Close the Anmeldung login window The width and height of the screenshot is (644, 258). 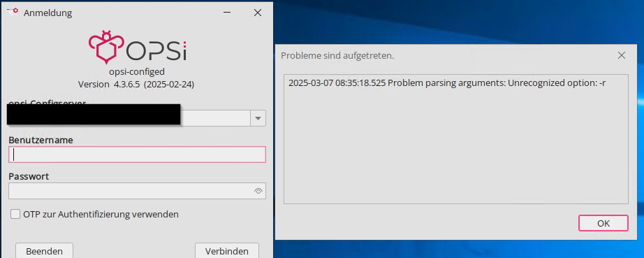258,13
